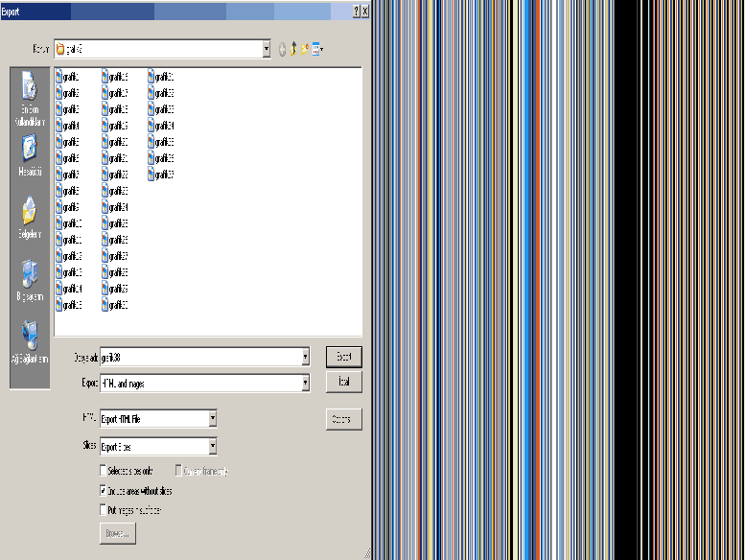Open the Options button
The image size is (745, 560).
344,419
